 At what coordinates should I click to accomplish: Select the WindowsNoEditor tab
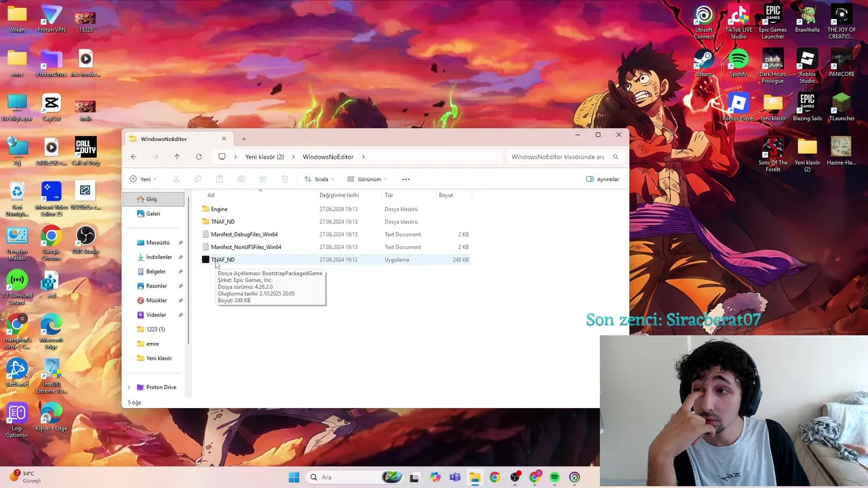pyautogui.click(x=178, y=139)
